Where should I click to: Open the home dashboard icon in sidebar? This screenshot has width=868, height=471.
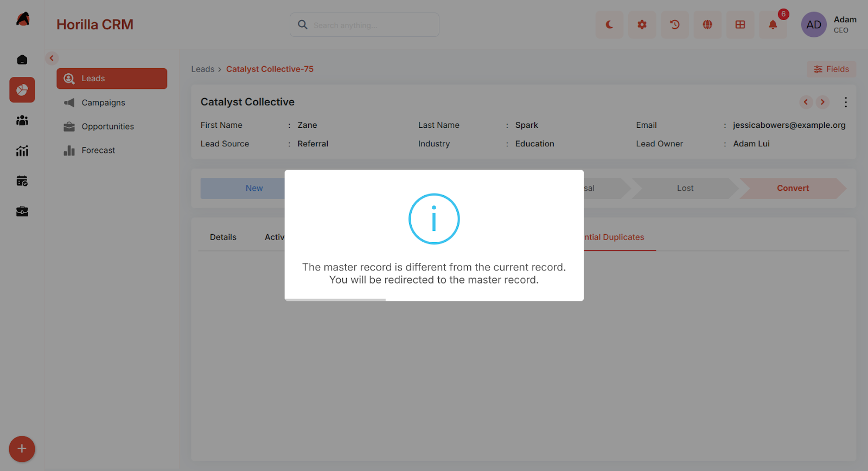pos(22,60)
